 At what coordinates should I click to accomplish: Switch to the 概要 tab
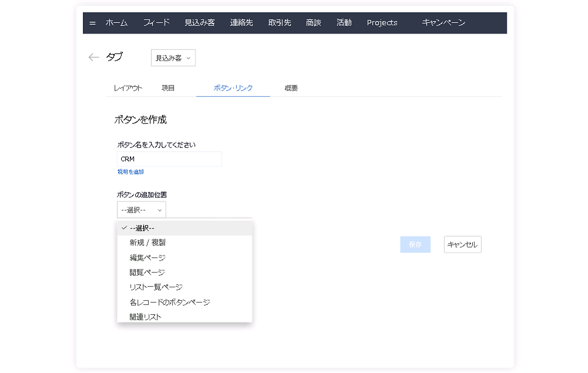(291, 88)
